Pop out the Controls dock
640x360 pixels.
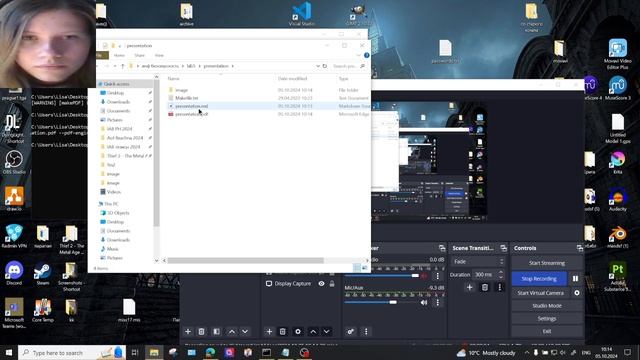coord(580,248)
